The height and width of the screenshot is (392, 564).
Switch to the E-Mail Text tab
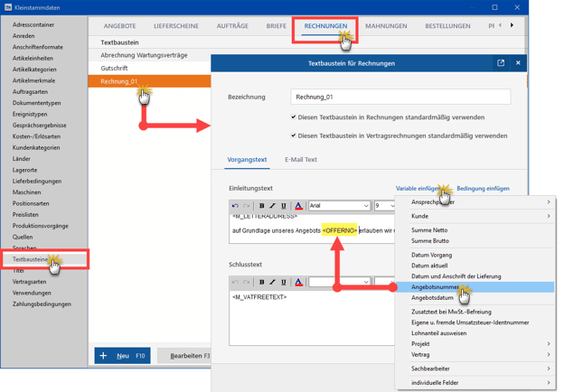pyautogui.click(x=301, y=160)
